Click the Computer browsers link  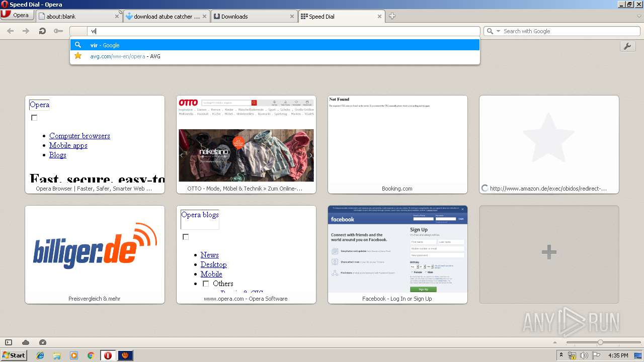pyautogui.click(x=79, y=136)
